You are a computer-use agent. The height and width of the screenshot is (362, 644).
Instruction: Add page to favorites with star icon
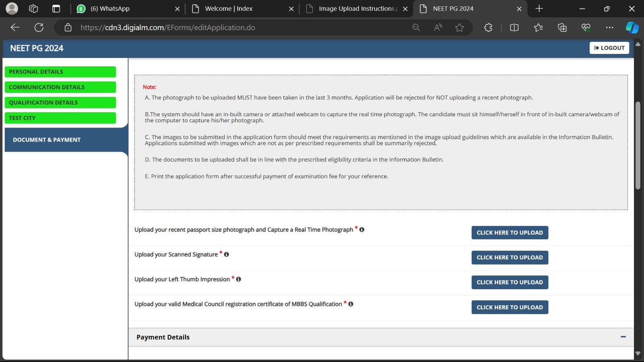pos(459,27)
